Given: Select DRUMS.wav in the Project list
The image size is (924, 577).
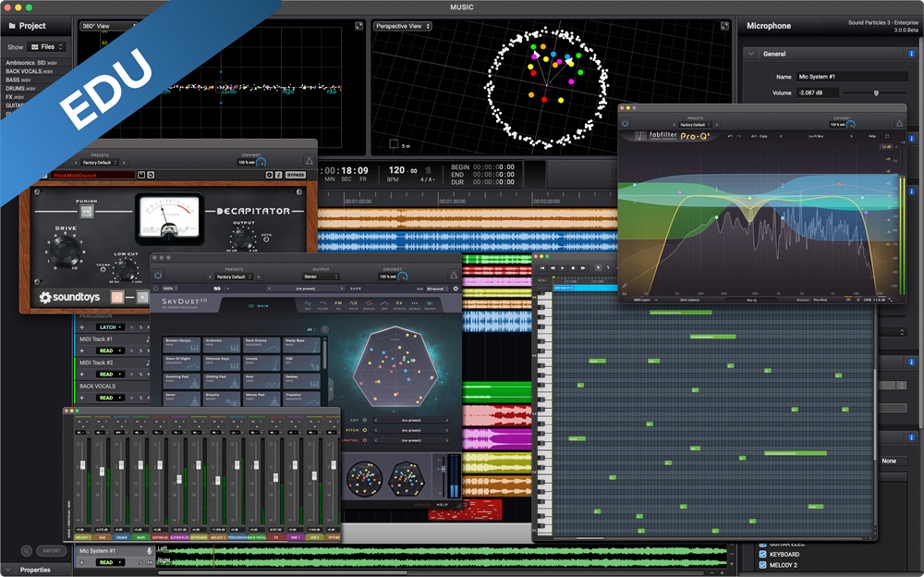Looking at the screenshot, I should [20, 89].
